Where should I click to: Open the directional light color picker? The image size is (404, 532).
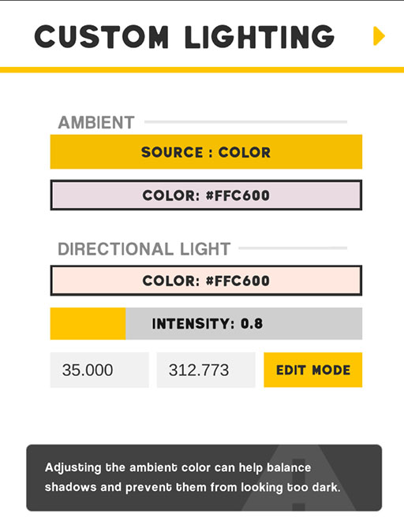(206, 281)
